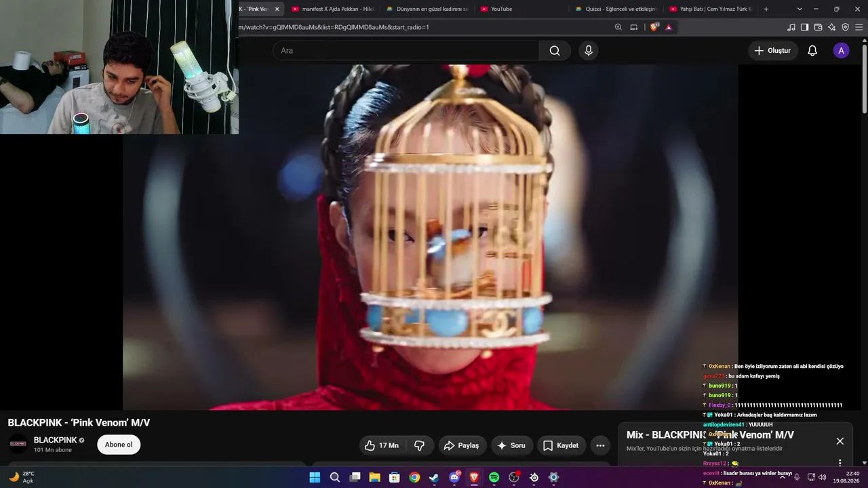The image size is (868, 488).
Task: Open Brave Leo AI sparkle icon
Action: 831,27
